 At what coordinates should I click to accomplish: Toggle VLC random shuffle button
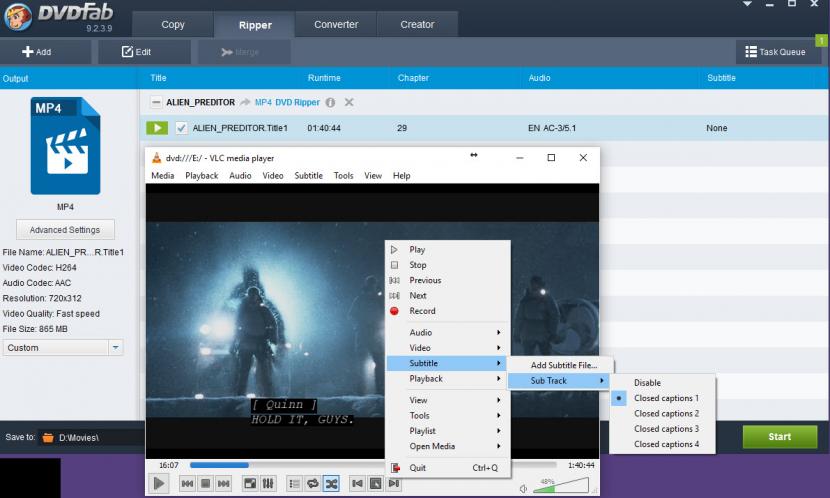(x=331, y=483)
